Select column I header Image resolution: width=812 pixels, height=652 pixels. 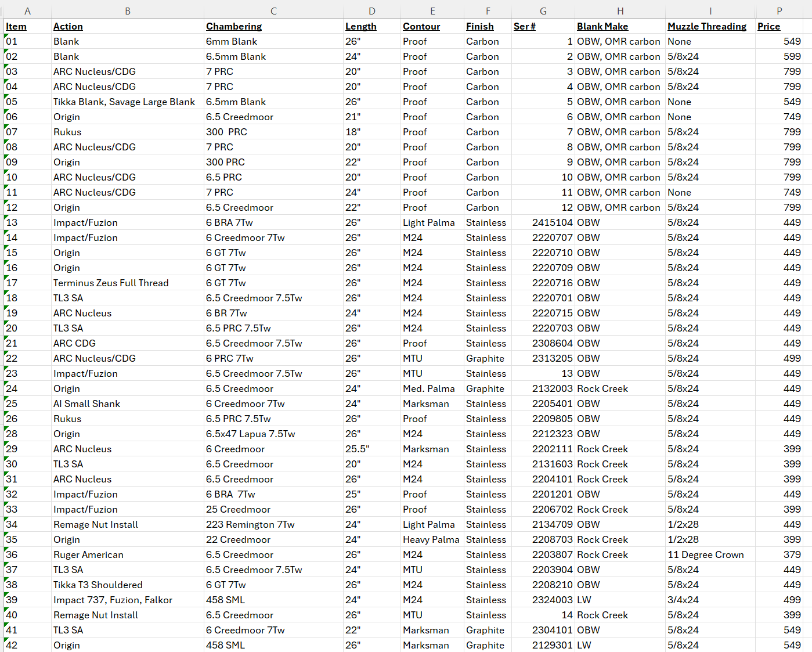(710, 11)
